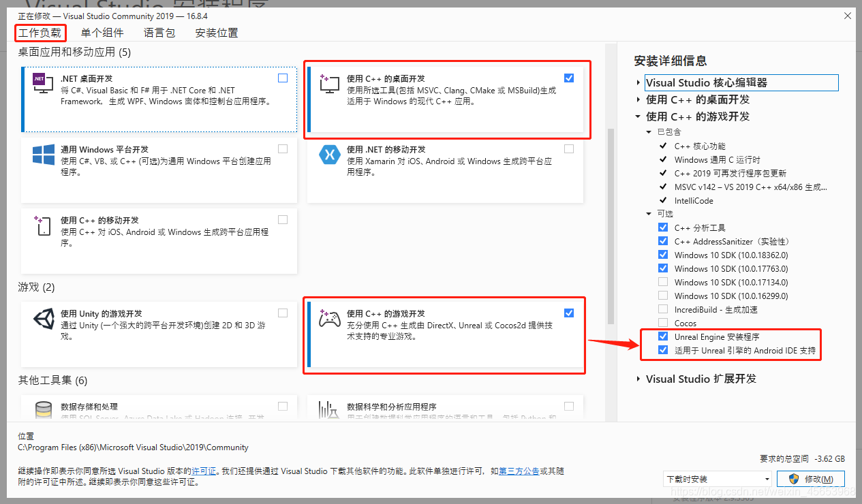Click the 修改(M) button
862x504 pixels.
[811, 479]
